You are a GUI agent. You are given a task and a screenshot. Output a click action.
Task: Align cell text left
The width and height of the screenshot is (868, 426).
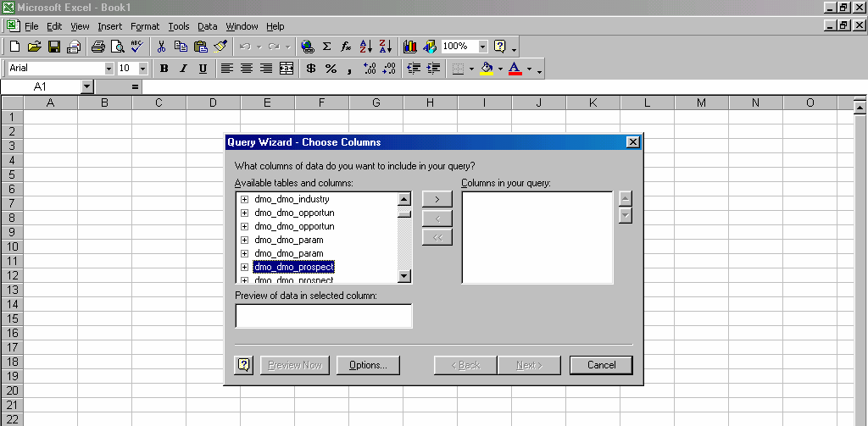click(x=226, y=69)
